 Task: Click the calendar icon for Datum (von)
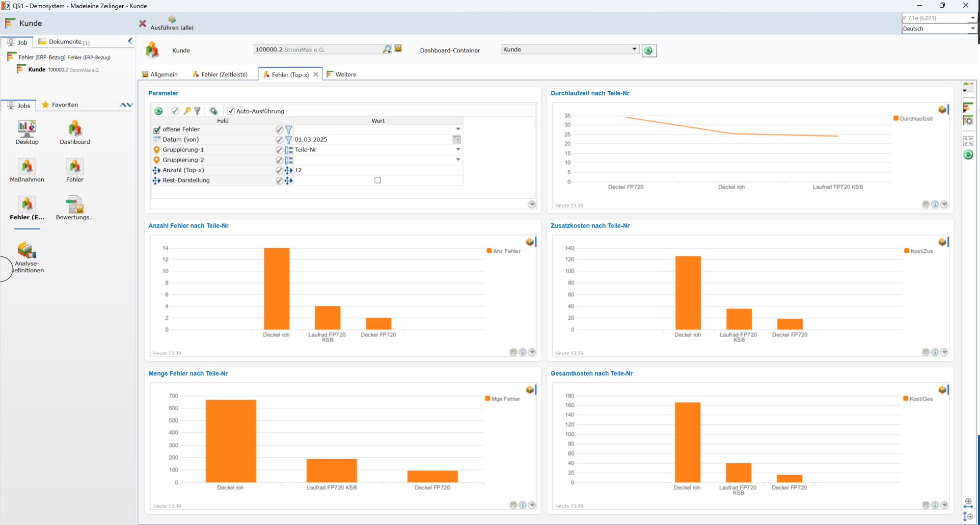click(x=456, y=139)
